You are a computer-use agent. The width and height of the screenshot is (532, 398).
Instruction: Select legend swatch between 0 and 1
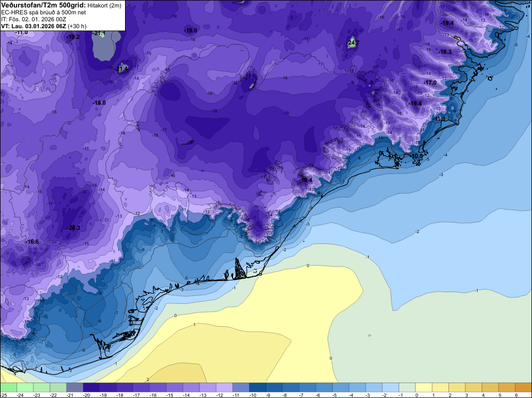point(424,387)
